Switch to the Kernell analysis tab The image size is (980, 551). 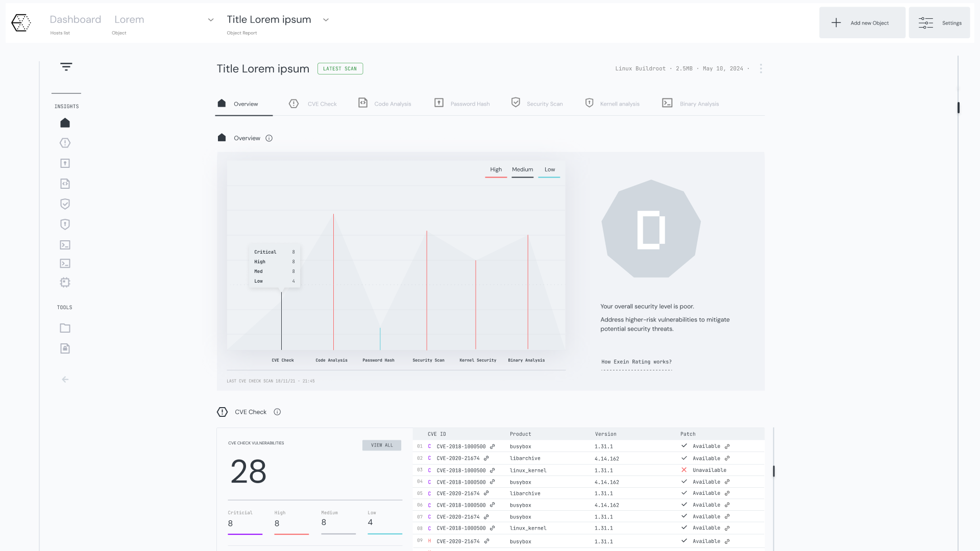click(612, 104)
